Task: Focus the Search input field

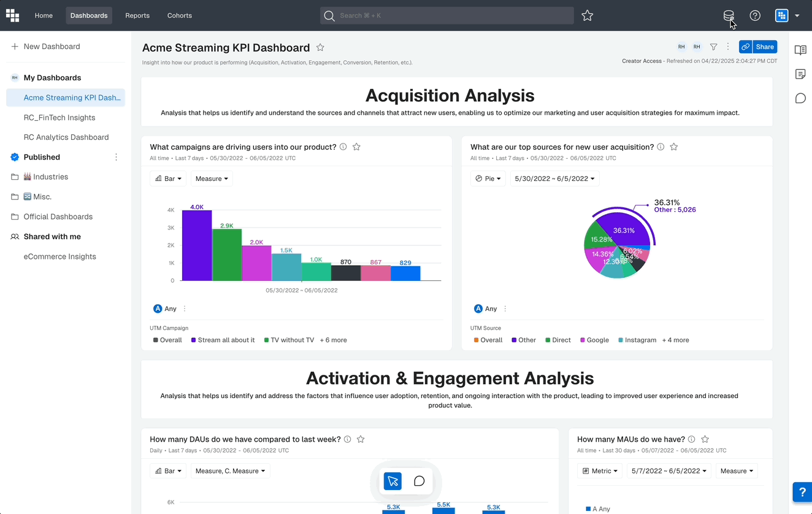Action: 447,15
